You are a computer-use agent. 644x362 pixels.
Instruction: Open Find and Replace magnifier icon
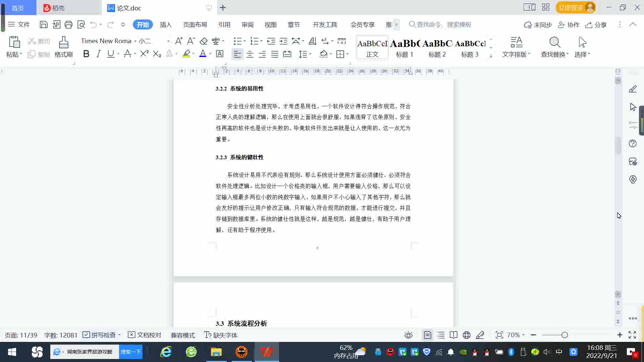[x=555, y=42]
